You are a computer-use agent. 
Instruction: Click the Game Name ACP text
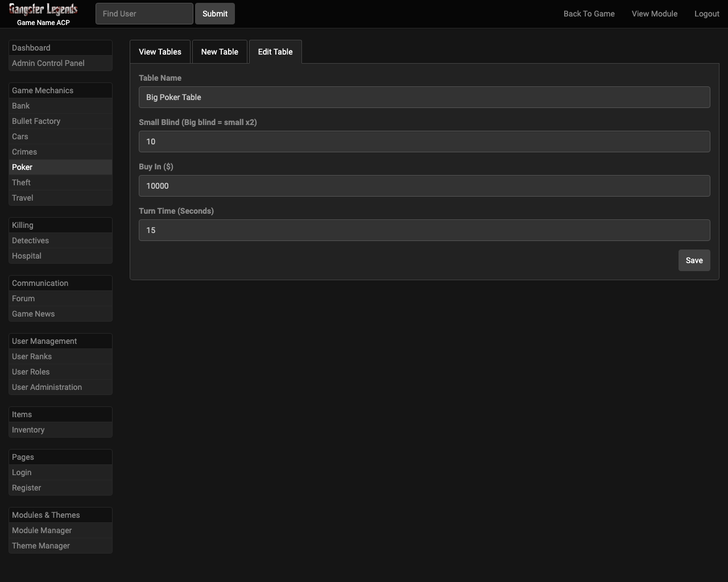point(43,23)
